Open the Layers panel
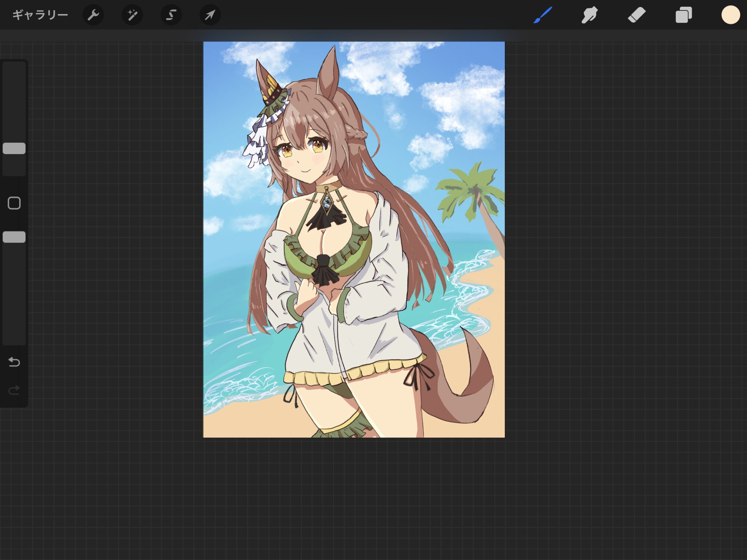The image size is (747, 560). tap(684, 15)
